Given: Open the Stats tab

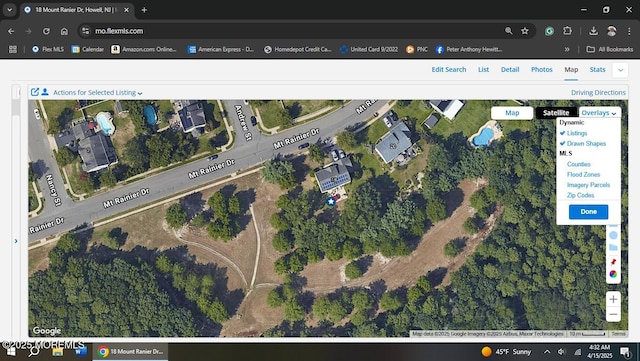Looking at the screenshot, I should (597, 69).
